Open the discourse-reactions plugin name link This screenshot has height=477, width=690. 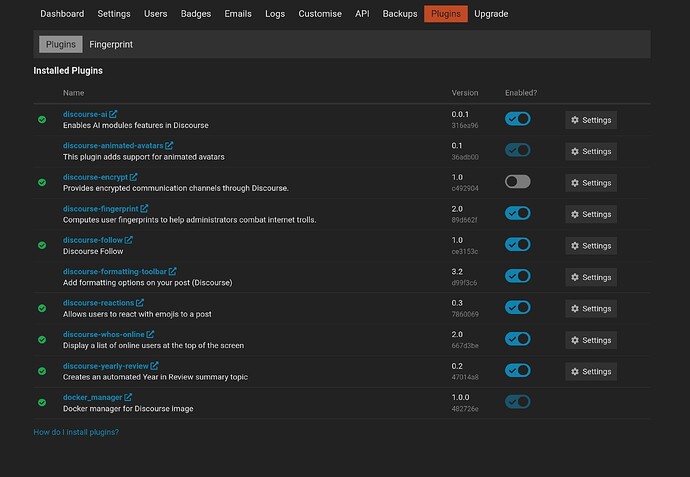tap(99, 303)
